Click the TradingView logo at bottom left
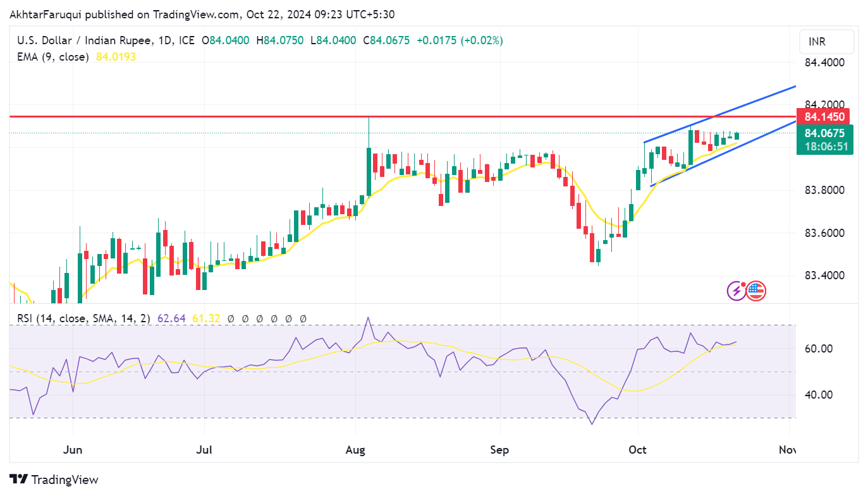 tap(54, 480)
